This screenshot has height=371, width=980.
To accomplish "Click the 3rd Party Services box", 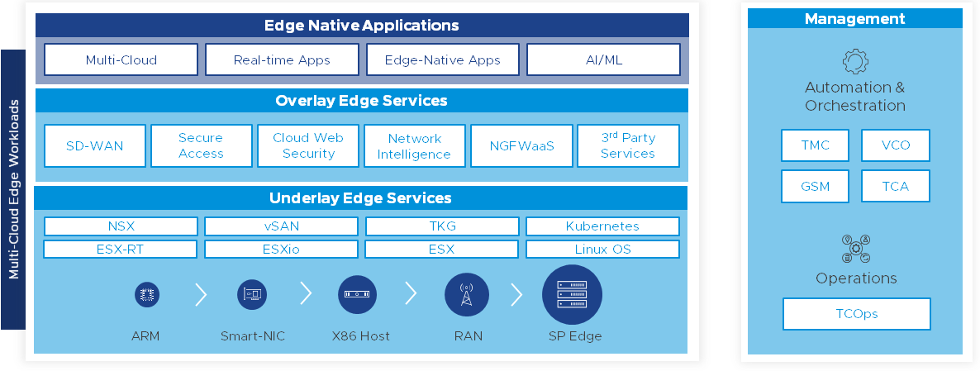I will pyautogui.click(x=628, y=145).
